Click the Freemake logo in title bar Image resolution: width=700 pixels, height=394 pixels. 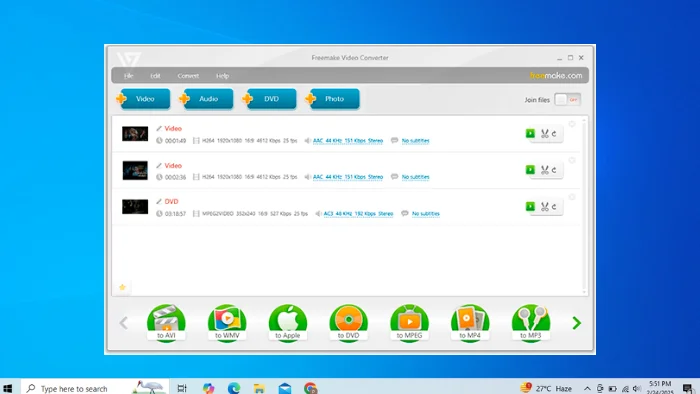pyautogui.click(x=129, y=59)
